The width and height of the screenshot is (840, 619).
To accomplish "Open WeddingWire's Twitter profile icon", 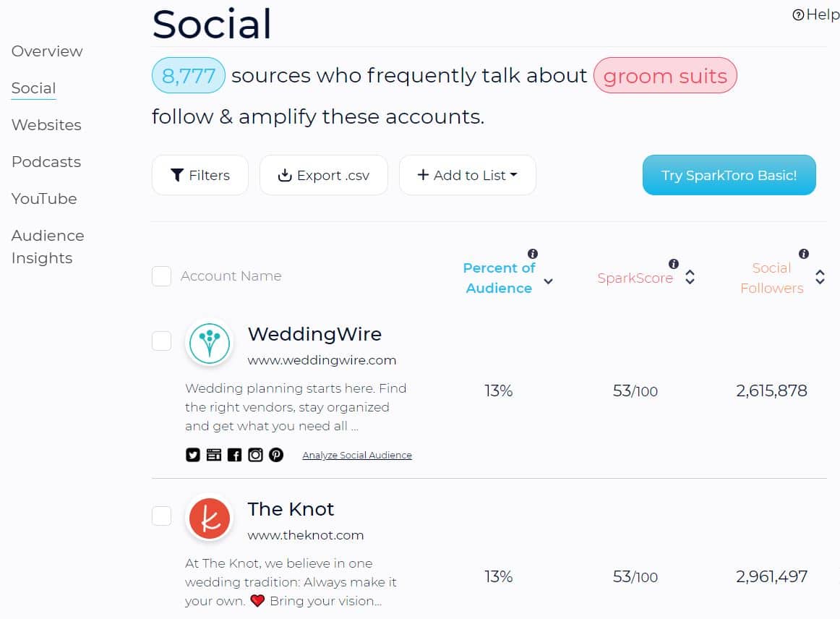I will 193,455.
